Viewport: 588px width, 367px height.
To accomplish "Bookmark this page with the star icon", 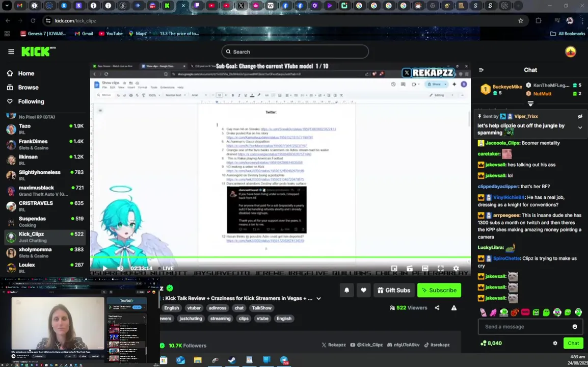I will 521,20.
